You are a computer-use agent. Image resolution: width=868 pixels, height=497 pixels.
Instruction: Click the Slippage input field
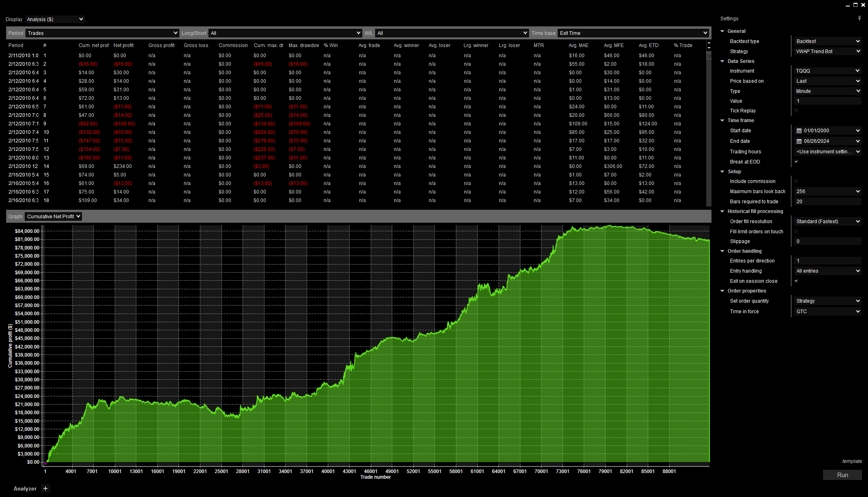click(x=828, y=241)
